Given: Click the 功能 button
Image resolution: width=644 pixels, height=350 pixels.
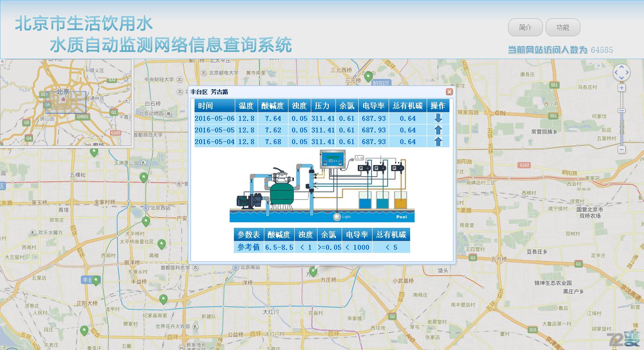Looking at the screenshot, I should coord(563,27).
